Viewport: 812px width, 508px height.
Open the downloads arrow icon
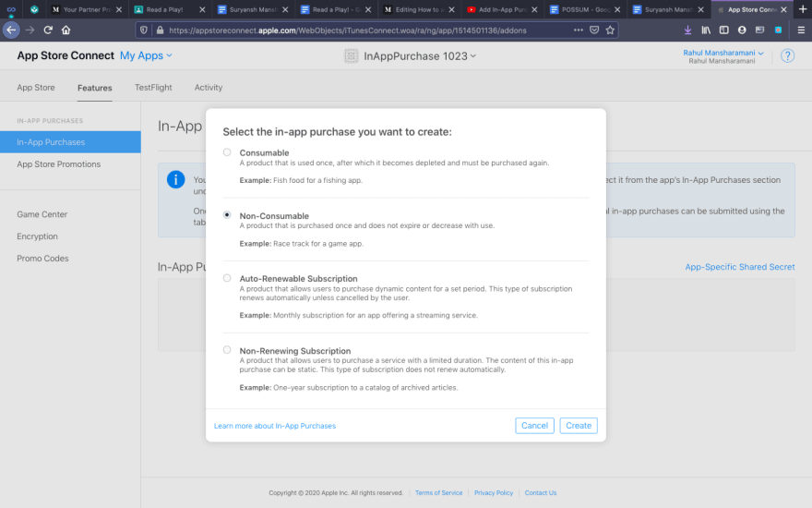pos(687,30)
